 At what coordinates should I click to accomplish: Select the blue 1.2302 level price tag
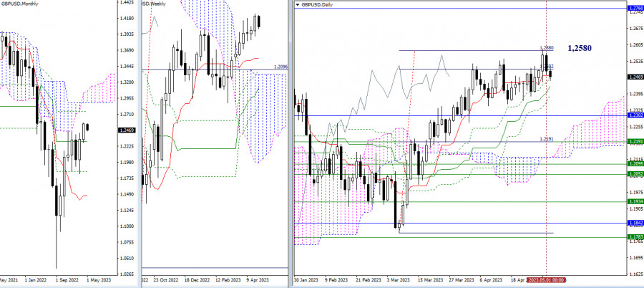pos(635,115)
